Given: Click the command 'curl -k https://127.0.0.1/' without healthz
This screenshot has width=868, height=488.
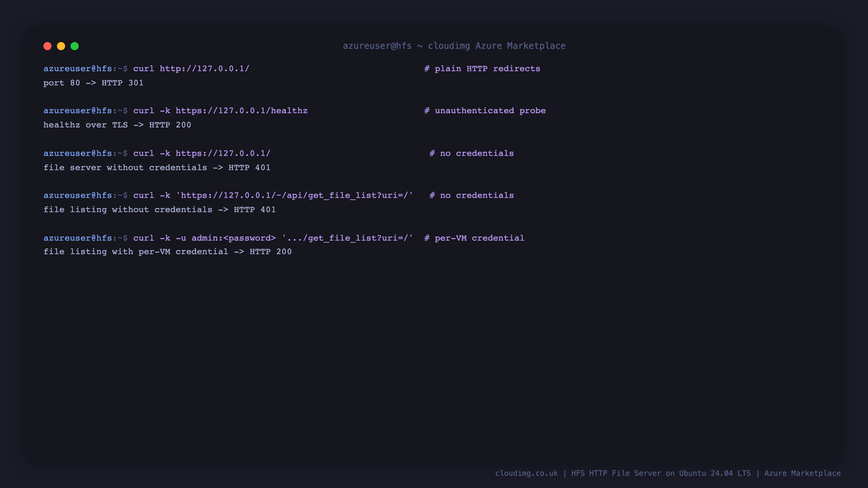Looking at the screenshot, I should tap(202, 153).
